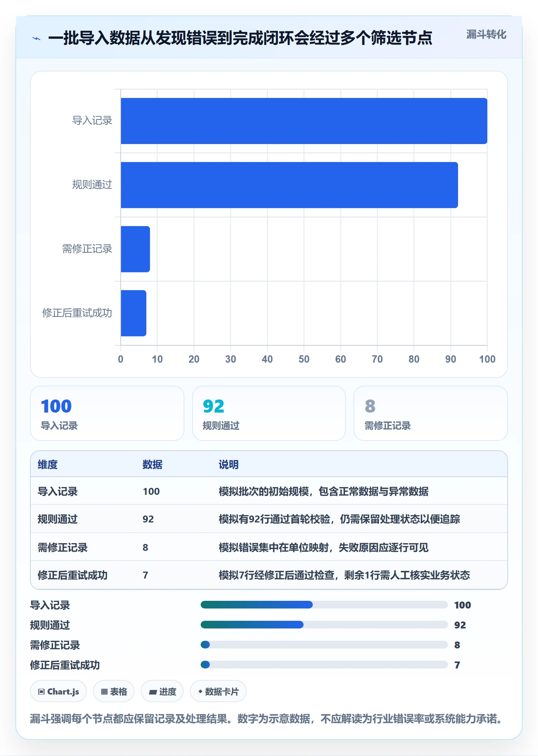Click the 规则通过 label in progress list
538x756 pixels.
point(50,625)
